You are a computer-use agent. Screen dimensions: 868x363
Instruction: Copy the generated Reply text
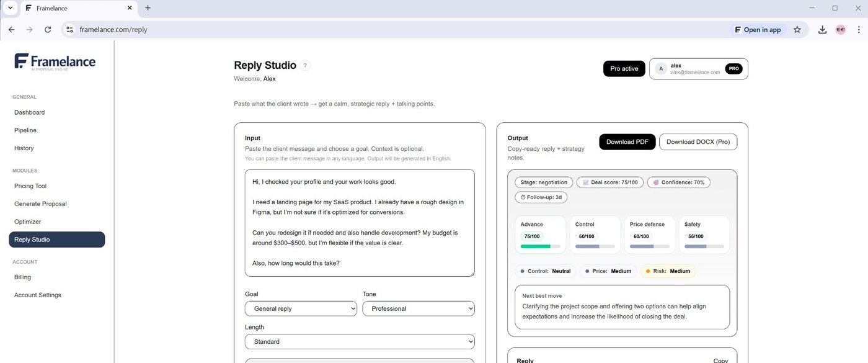tap(720, 360)
